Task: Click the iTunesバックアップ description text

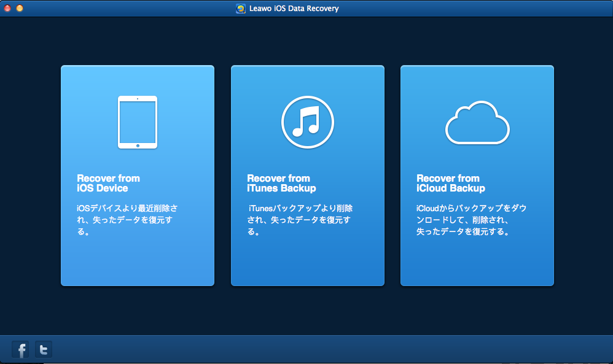Action: click(x=299, y=220)
